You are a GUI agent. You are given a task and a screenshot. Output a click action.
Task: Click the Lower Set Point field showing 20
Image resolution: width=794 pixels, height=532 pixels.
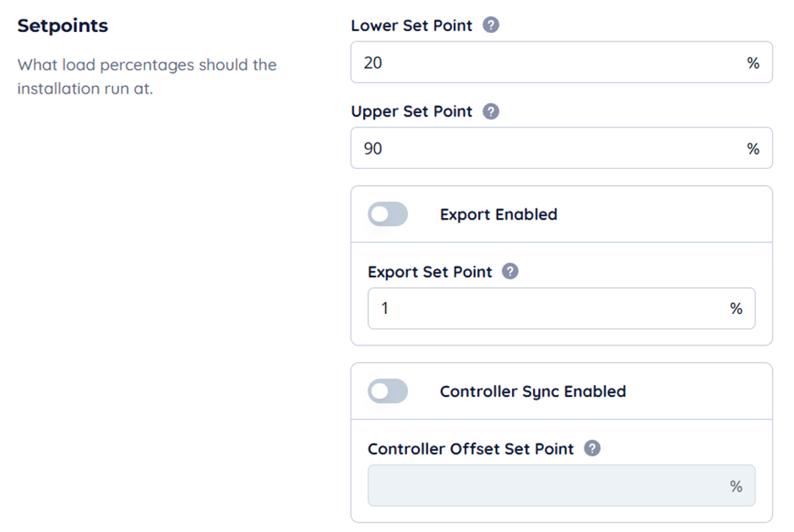541,62
